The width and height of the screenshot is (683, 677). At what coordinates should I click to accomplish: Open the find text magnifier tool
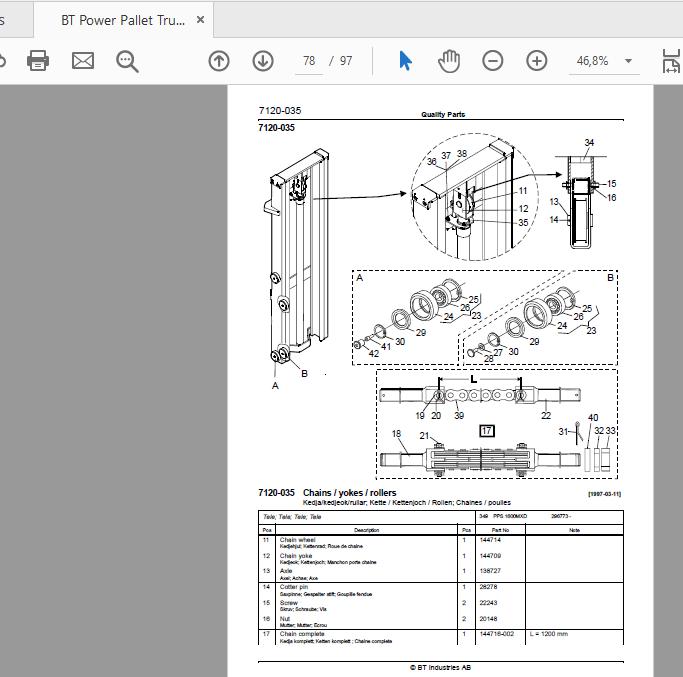click(127, 61)
